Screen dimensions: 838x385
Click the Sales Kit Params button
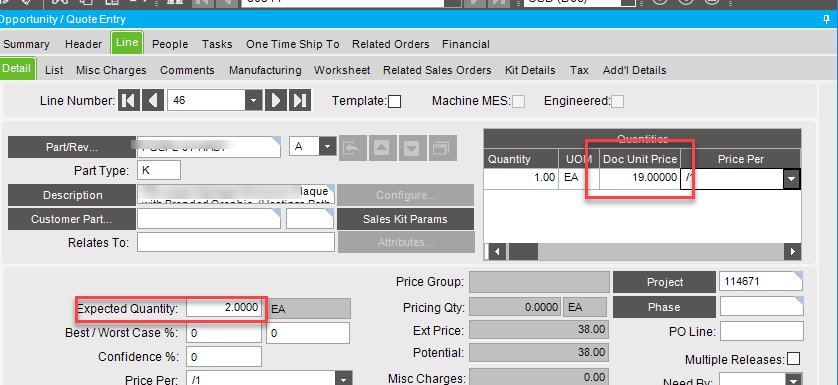(405, 219)
